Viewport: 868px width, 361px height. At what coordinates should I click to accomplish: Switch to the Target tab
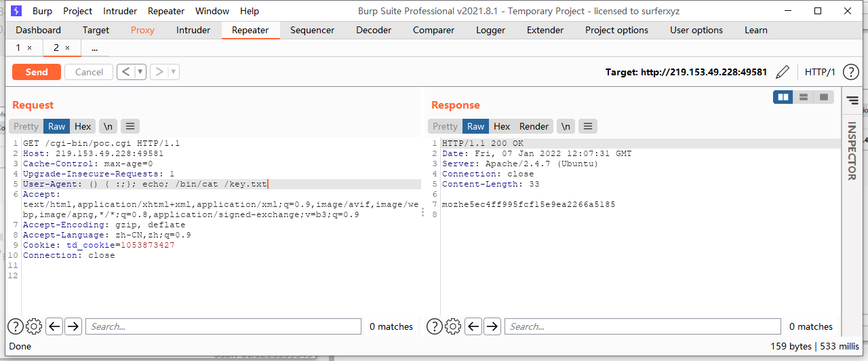tap(96, 30)
